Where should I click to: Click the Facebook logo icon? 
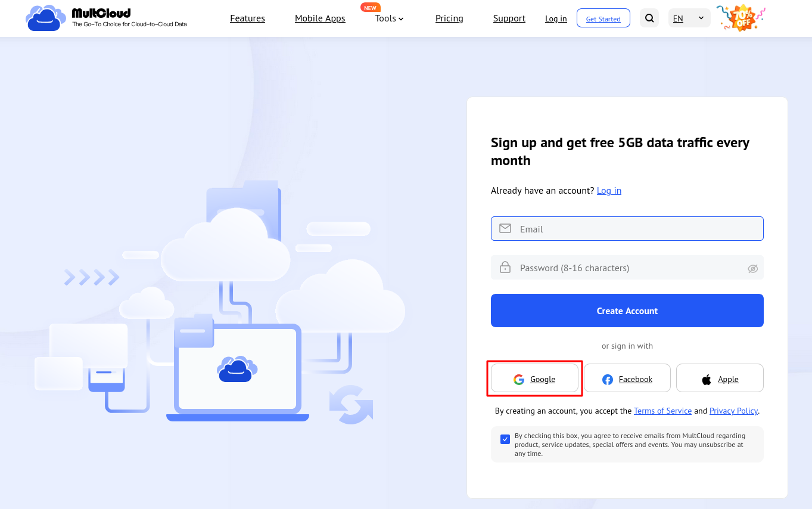pos(608,380)
